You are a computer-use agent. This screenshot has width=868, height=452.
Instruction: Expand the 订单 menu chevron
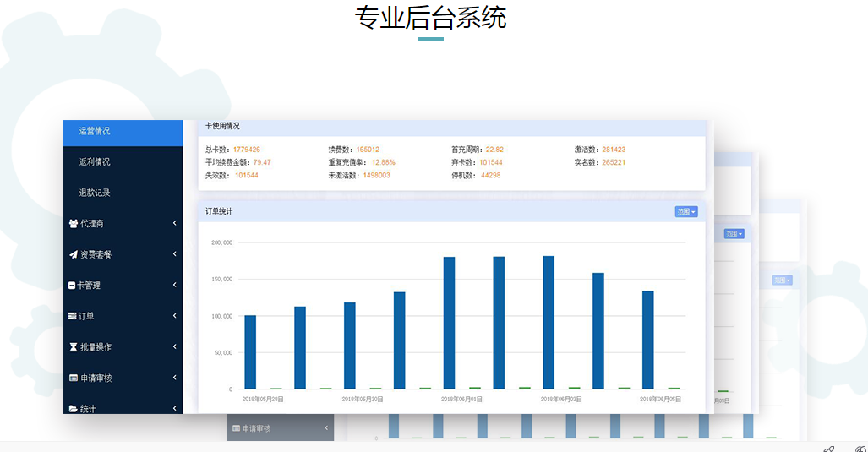[x=174, y=316]
